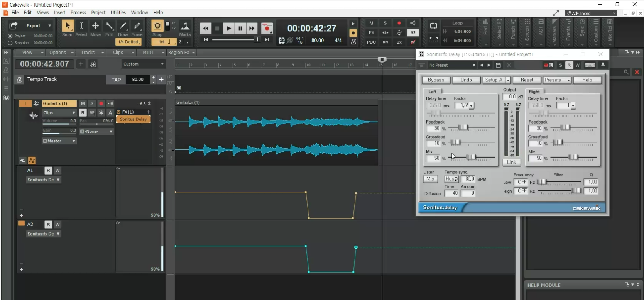The height and width of the screenshot is (300, 644).
Task: Open the File menu
Action: point(15,12)
